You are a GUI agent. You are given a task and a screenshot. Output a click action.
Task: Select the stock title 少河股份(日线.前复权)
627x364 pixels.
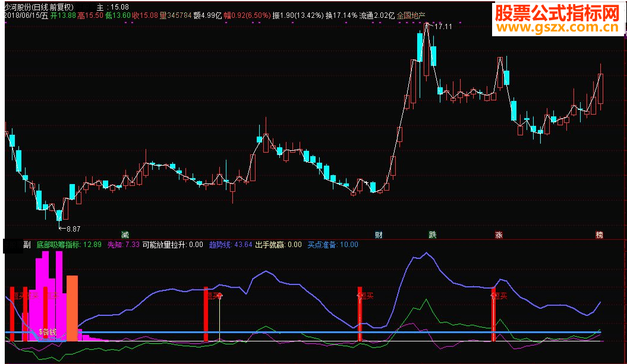tap(39, 7)
